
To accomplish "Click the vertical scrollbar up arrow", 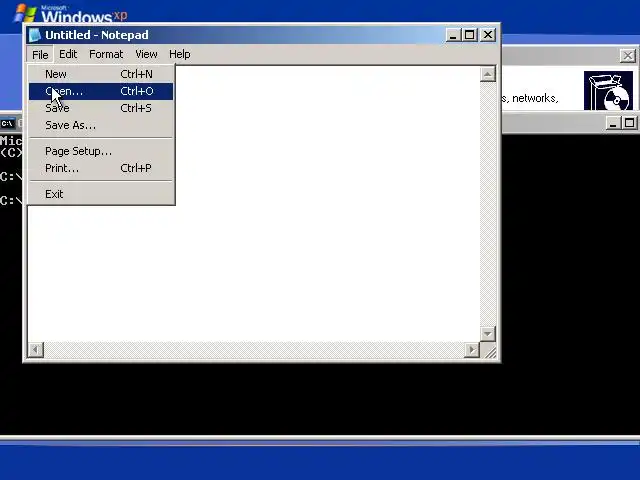I will 488,74.
